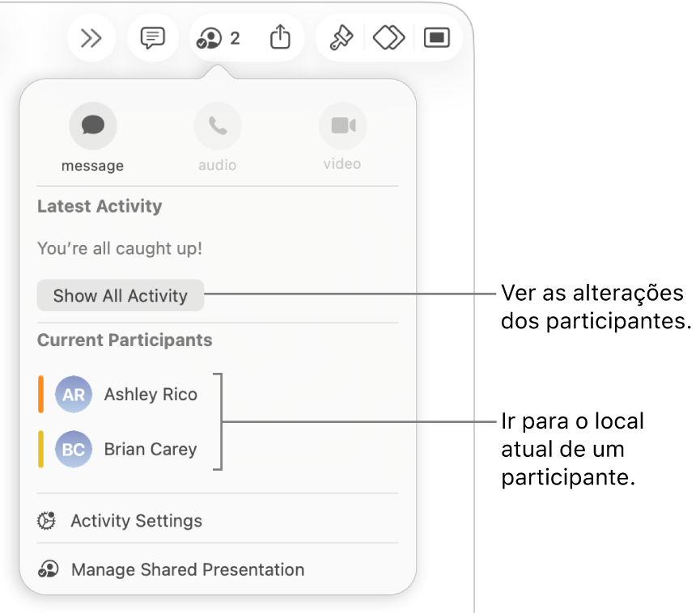Click the AR avatar for Ashley Rico

coord(74,395)
